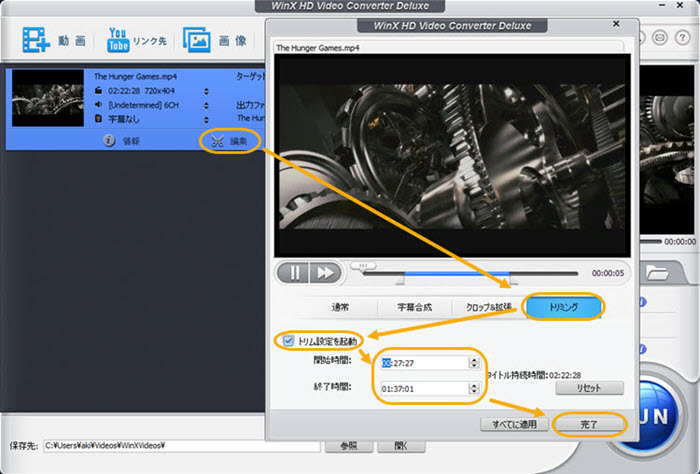The image size is (700, 474).
Task: Click the 開始時間 input field
Action: point(425,363)
